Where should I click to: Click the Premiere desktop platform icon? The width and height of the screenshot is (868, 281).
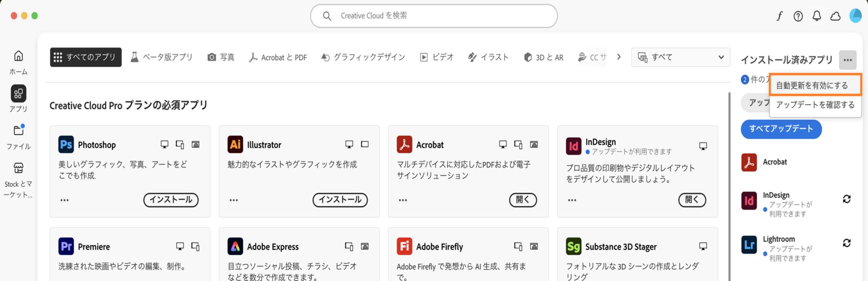[x=180, y=246]
